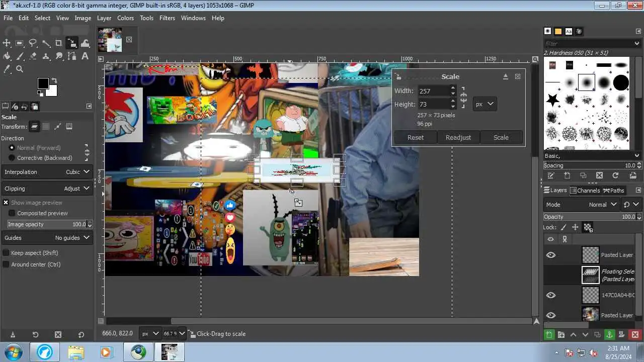Select the Scale transform tool

coord(72,43)
